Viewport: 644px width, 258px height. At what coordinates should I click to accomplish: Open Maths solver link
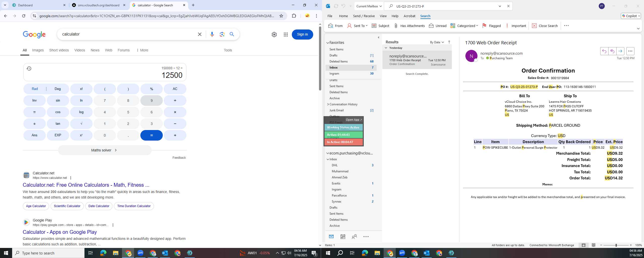(105, 150)
